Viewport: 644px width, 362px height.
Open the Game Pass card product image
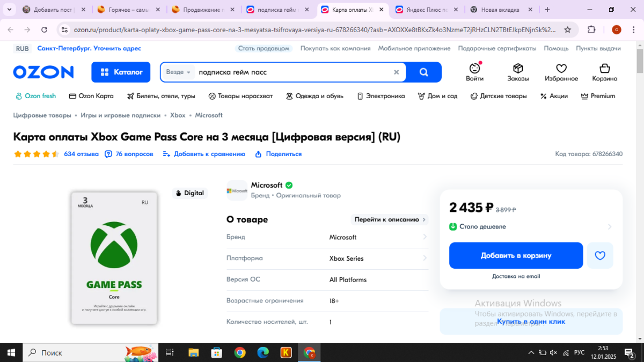click(x=114, y=258)
